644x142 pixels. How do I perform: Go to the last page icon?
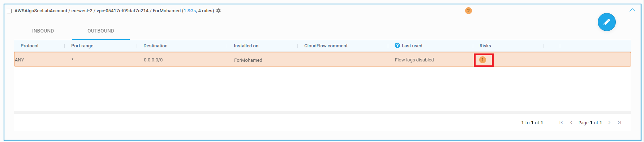619,122
